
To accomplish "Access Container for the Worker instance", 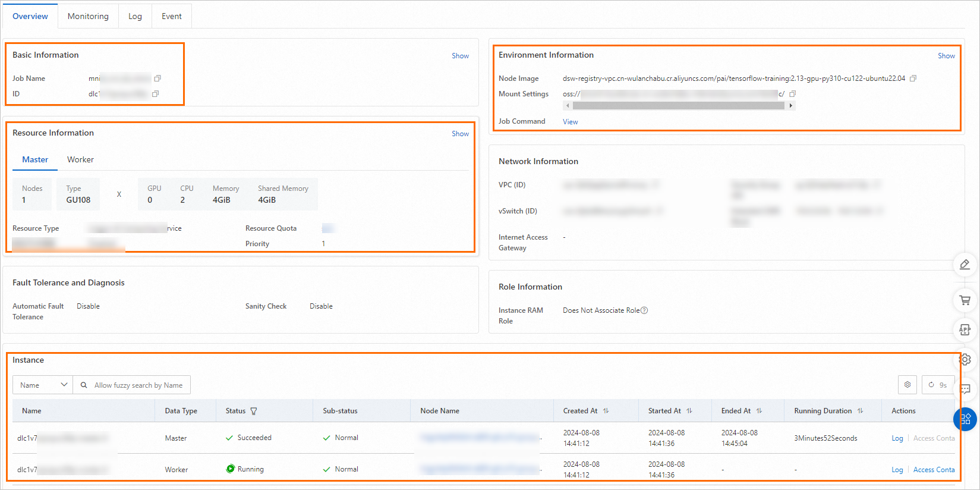I will point(934,470).
